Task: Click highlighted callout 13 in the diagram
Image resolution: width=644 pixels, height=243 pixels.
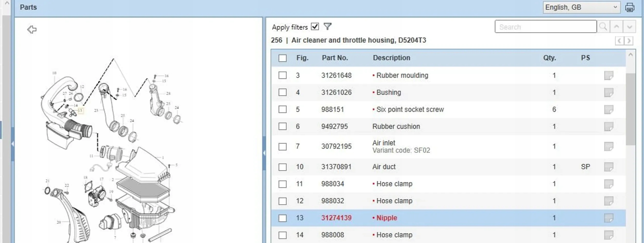Action: [x=80, y=111]
